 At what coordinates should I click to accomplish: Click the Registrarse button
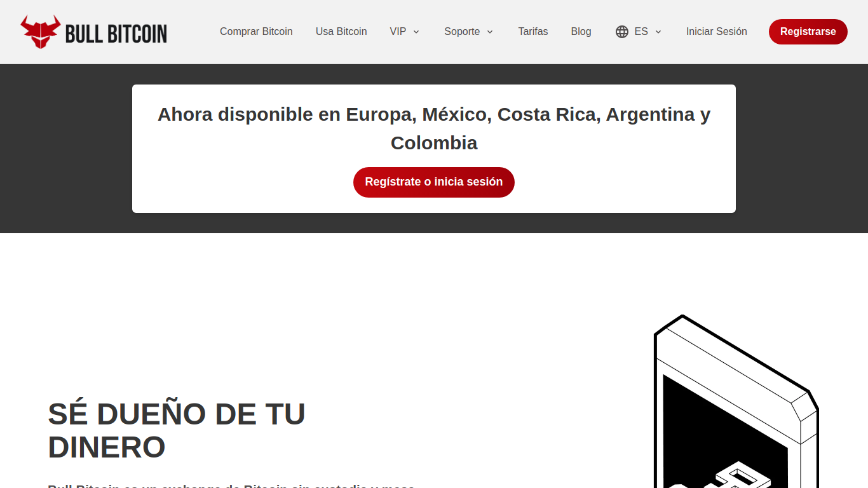(x=808, y=32)
